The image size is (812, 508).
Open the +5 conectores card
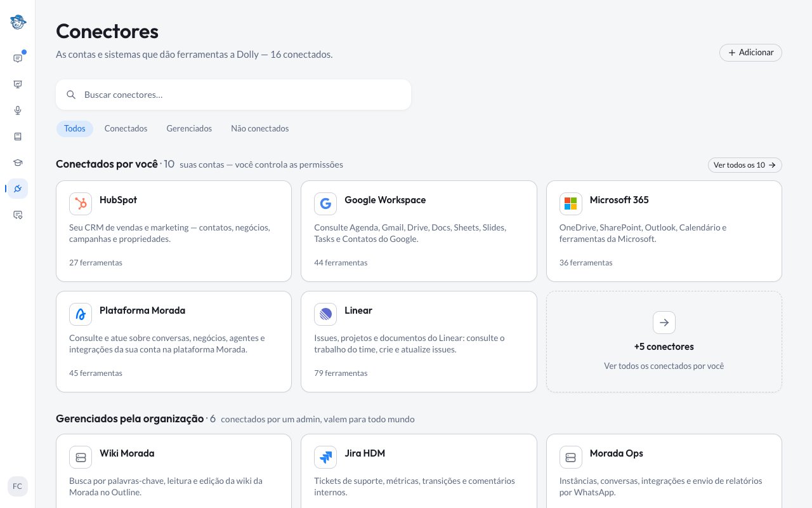pyautogui.click(x=664, y=342)
